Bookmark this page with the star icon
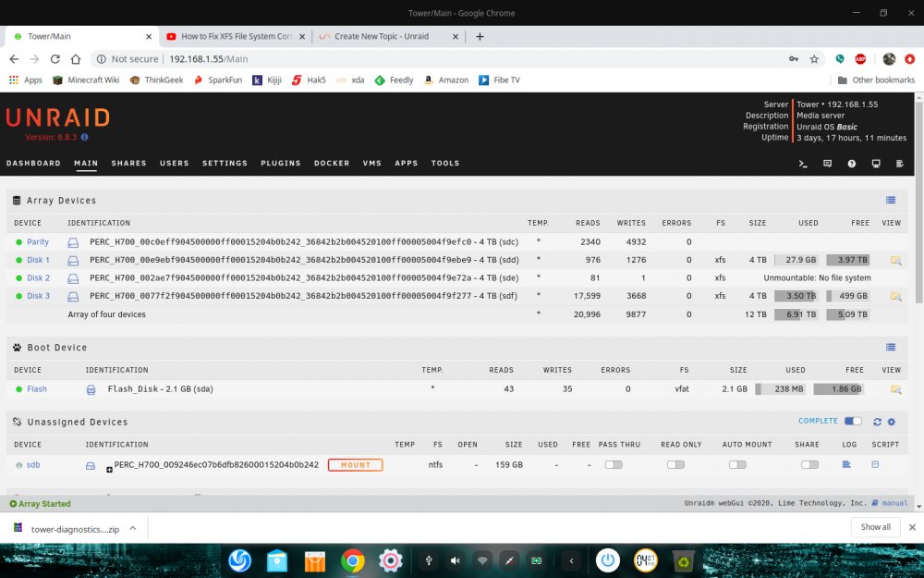The image size is (924, 578). 814,59
